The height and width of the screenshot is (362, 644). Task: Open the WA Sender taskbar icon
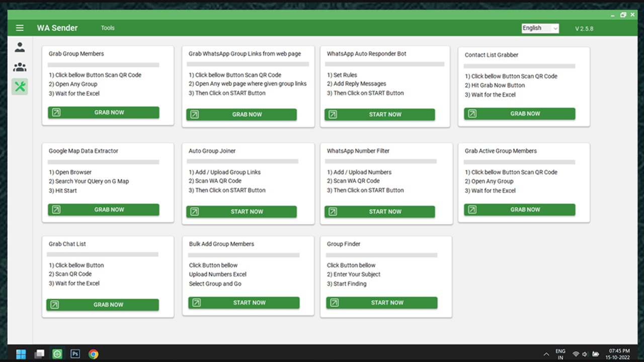pos(57,354)
